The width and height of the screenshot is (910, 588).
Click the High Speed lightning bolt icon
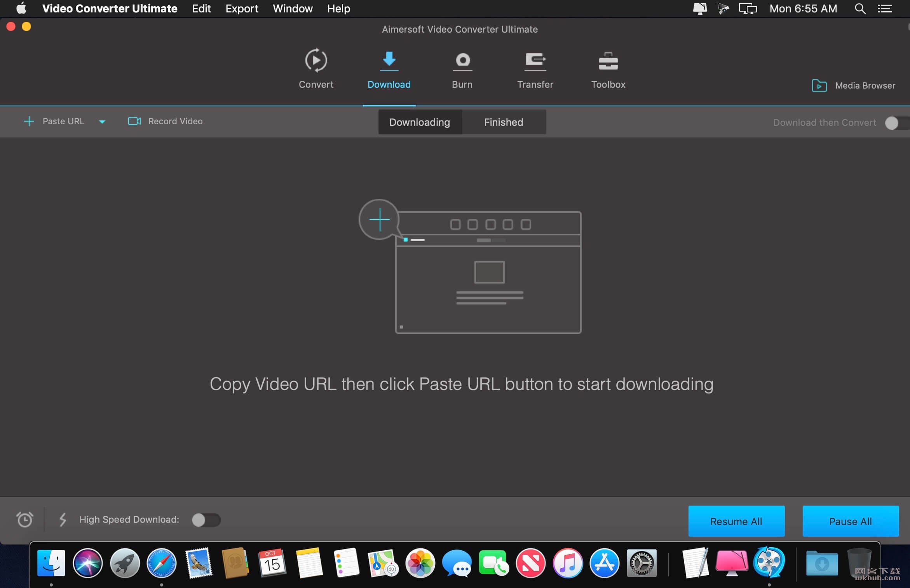[63, 519]
